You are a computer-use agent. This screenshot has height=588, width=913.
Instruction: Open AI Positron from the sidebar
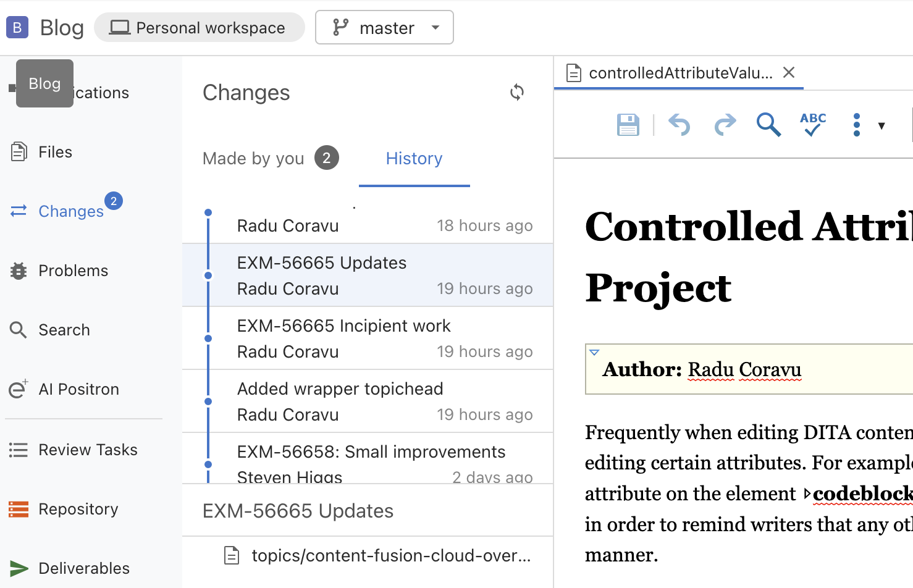coord(78,389)
